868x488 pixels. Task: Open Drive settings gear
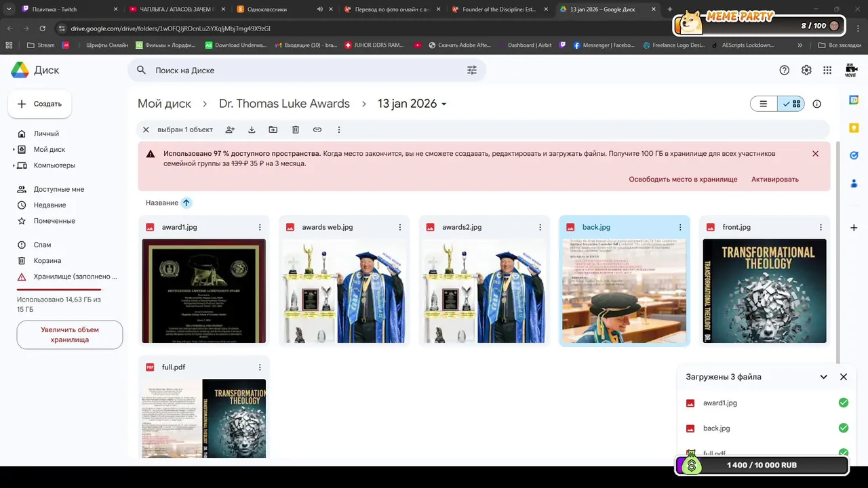806,70
